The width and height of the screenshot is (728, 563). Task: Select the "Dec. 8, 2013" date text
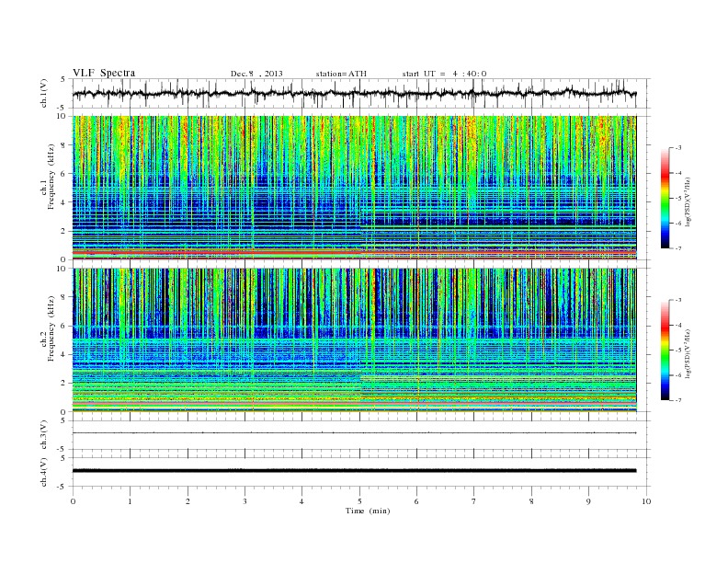pyautogui.click(x=256, y=74)
